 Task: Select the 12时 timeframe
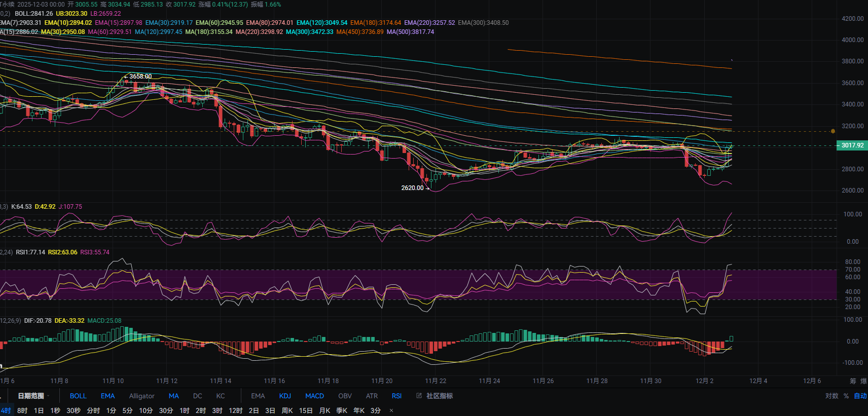(235, 410)
